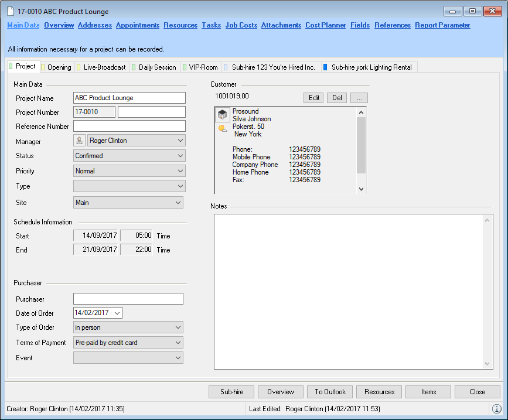Click the Edit customer button
Image resolution: width=508 pixels, height=420 pixels.
(314, 98)
